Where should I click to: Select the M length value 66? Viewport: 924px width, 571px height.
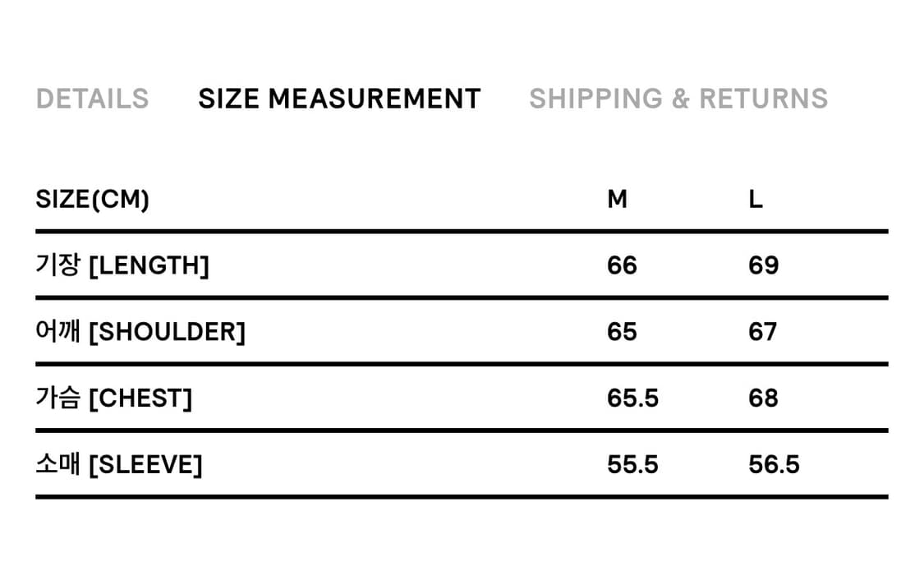pos(622,265)
